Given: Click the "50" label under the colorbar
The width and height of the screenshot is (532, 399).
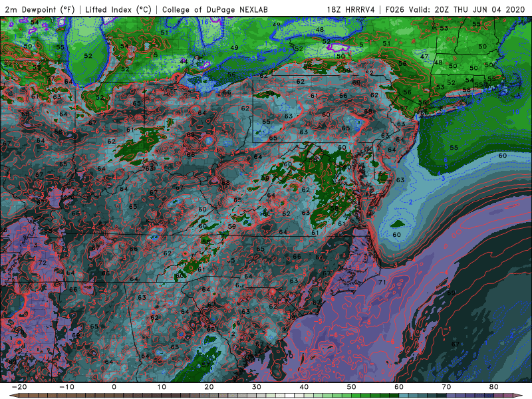Looking at the screenshot, I should tap(352, 387).
